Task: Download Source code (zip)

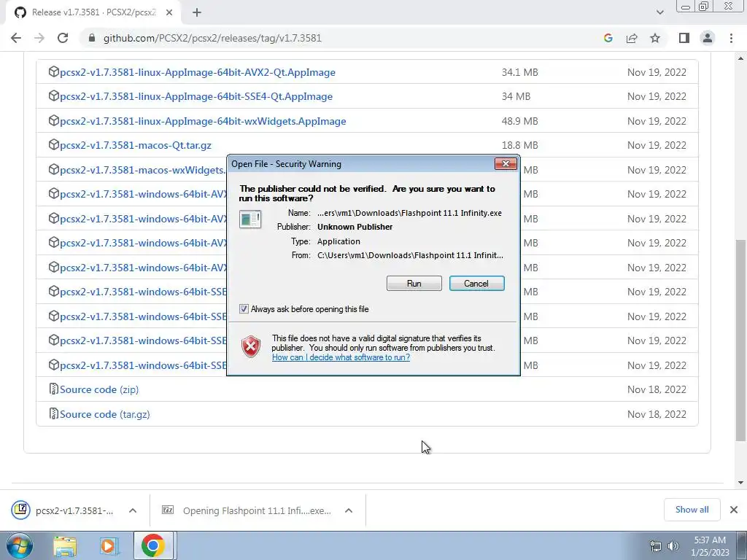Action: pyautogui.click(x=99, y=389)
